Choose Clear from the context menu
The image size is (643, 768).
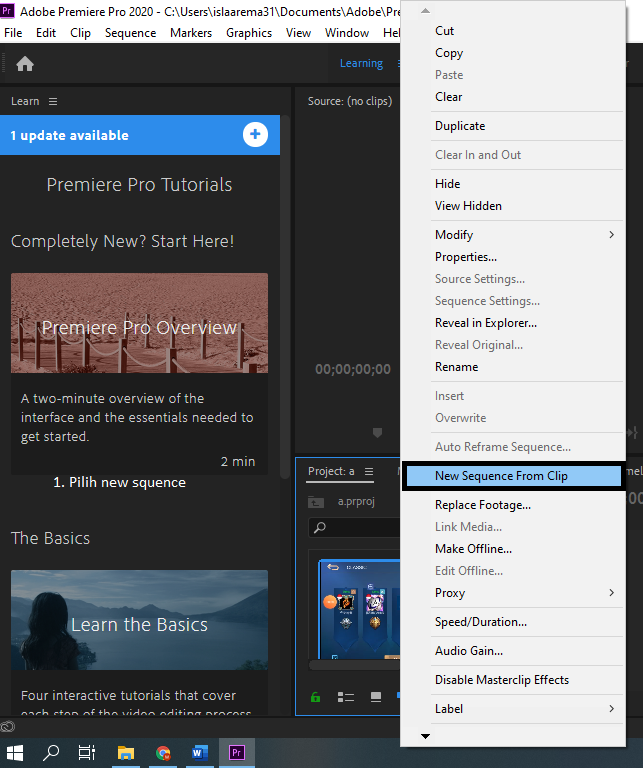pos(526,97)
